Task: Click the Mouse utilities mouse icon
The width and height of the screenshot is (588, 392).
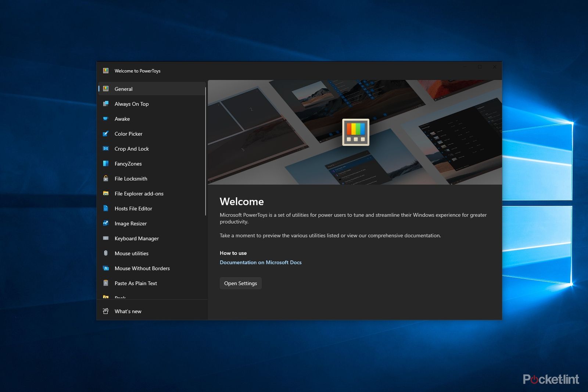Action: (x=106, y=253)
